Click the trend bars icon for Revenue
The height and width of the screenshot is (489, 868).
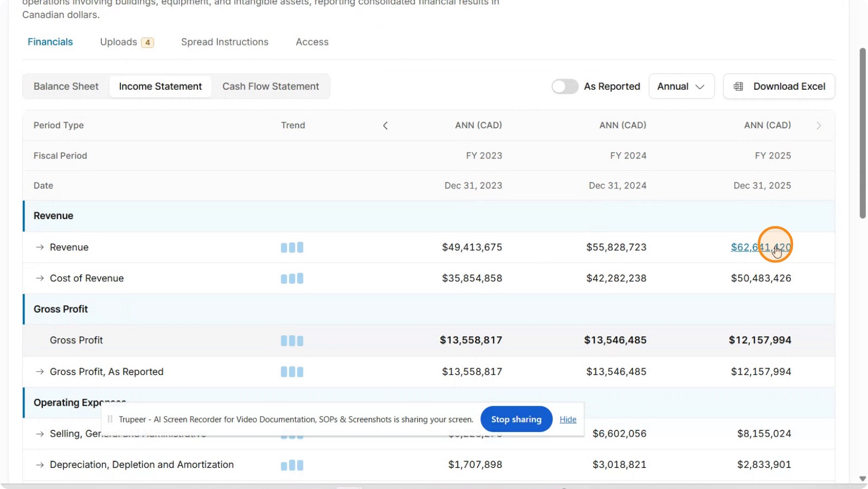click(x=292, y=247)
